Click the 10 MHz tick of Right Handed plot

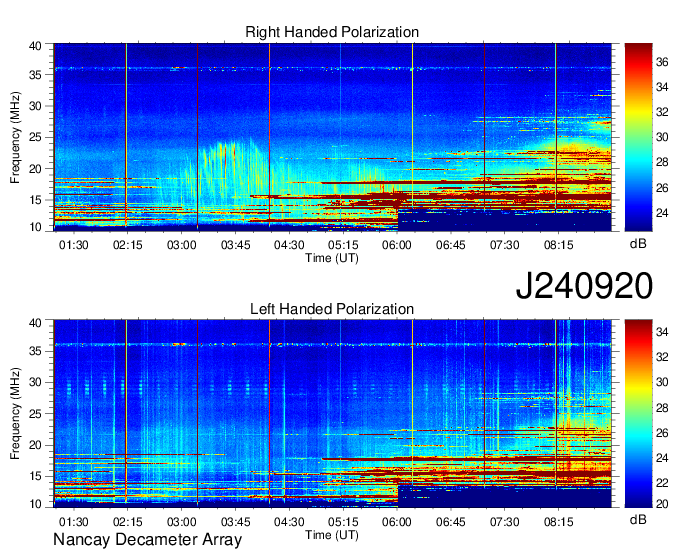35,227
